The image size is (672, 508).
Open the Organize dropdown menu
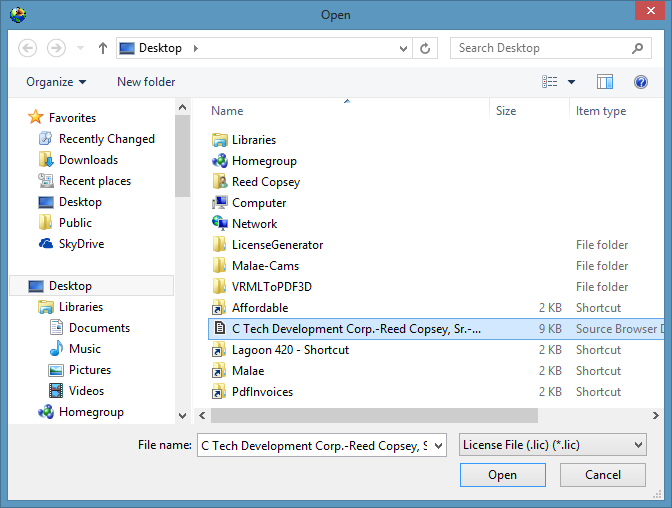point(56,82)
